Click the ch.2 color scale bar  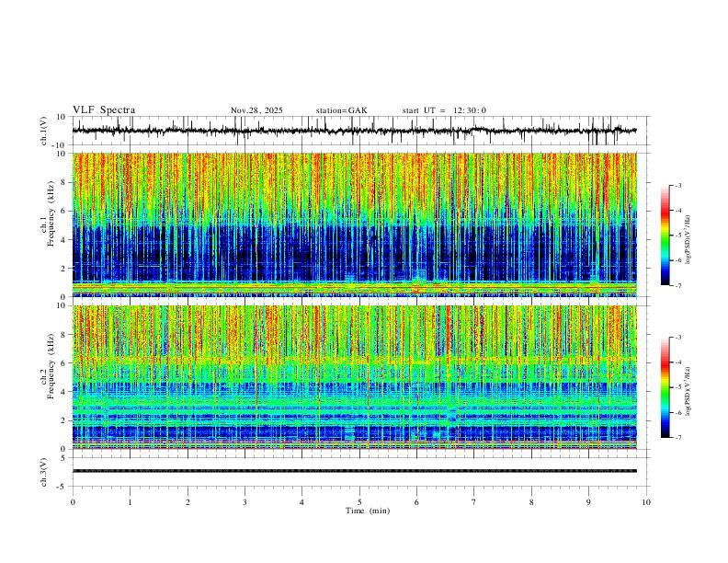click(665, 387)
